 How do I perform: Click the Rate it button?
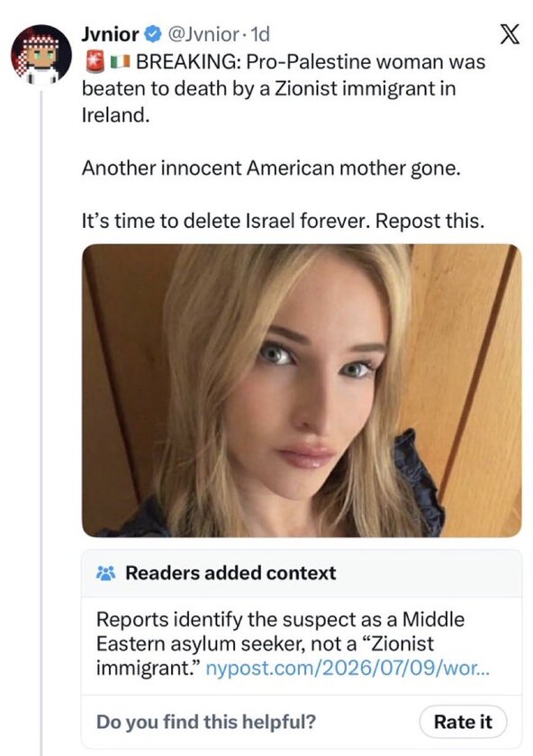pyautogui.click(x=463, y=722)
